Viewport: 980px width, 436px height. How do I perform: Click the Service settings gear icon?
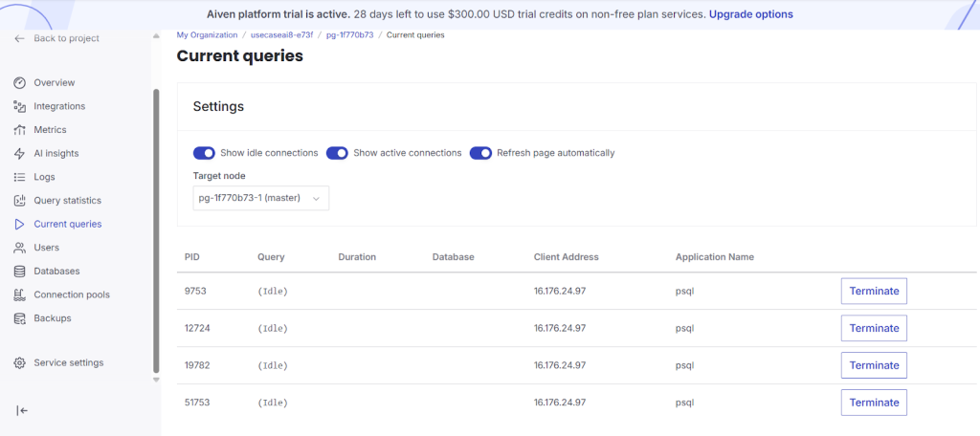tap(19, 363)
